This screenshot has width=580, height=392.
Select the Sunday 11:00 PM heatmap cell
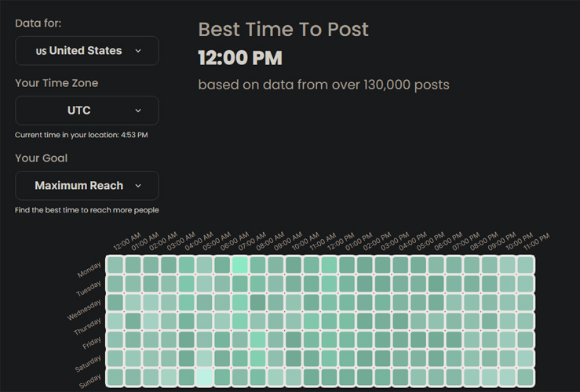[x=526, y=378]
